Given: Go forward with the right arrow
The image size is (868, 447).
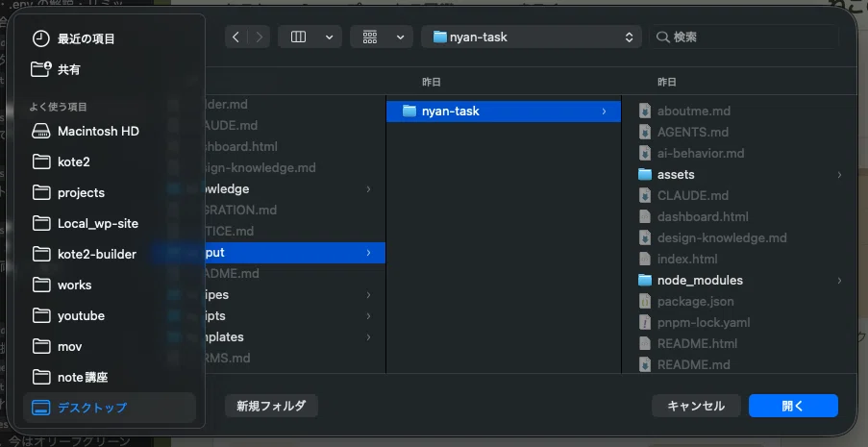Looking at the screenshot, I should click(260, 37).
